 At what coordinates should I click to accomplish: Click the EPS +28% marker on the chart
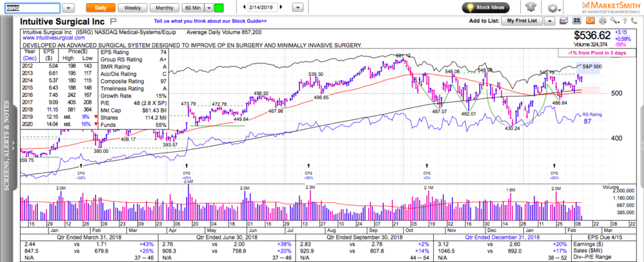click(80, 175)
